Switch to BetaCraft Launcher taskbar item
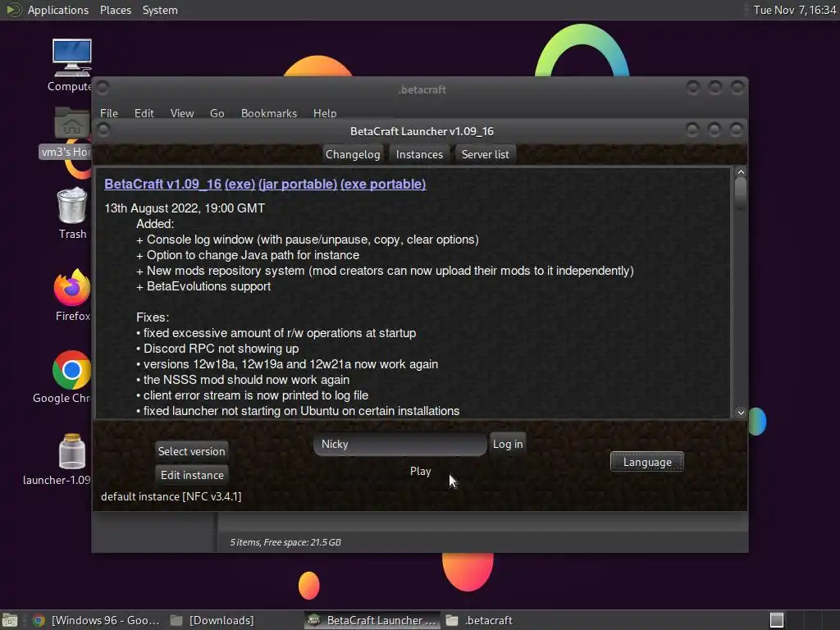The width and height of the screenshot is (840, 630). (x=372, y=620)
